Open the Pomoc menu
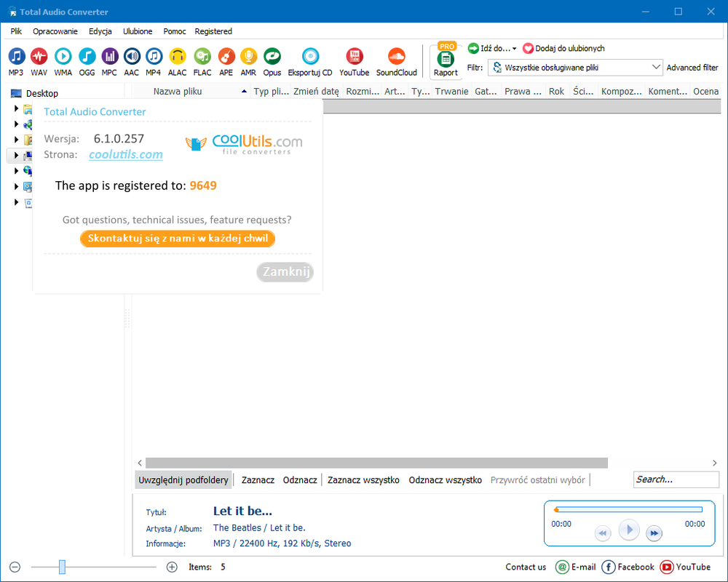 (175, 31)
